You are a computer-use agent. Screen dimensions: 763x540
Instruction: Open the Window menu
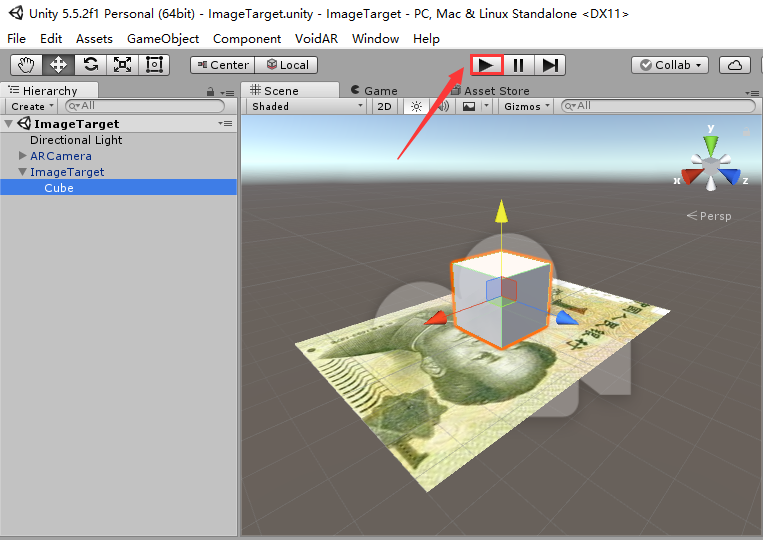point(376,38)
